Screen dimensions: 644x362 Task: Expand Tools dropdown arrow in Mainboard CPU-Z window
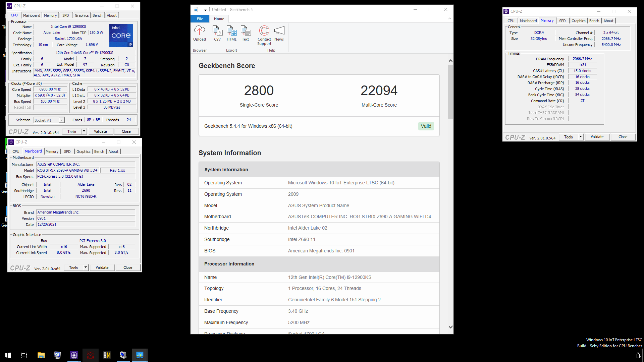pyautogui.click(x=86, y=267)
